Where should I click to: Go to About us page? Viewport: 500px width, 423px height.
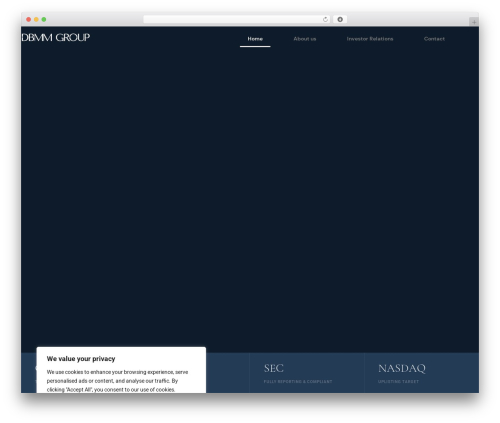[x=305, y=39]
